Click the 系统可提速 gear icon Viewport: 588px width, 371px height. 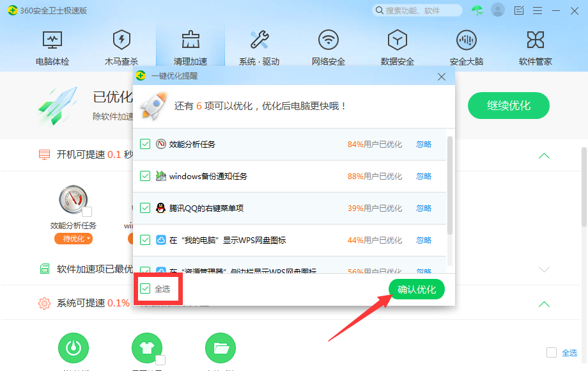44,303
